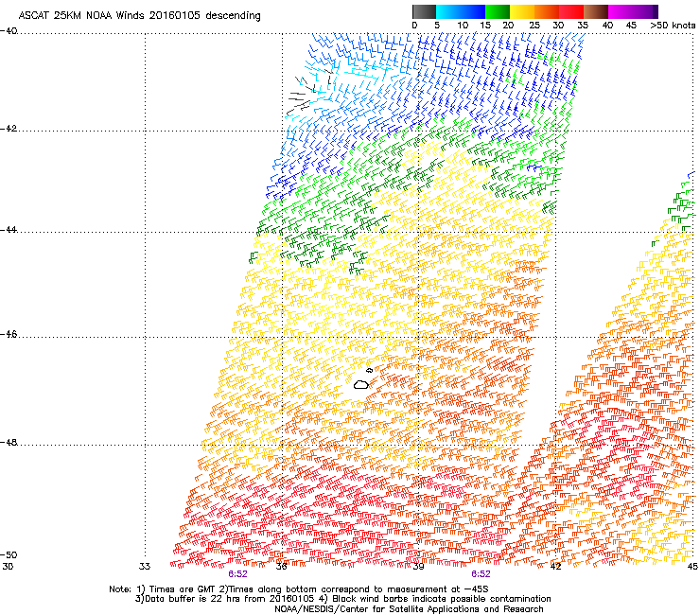Click the latitude label -48
700x615 pixels.
point(9,442)
